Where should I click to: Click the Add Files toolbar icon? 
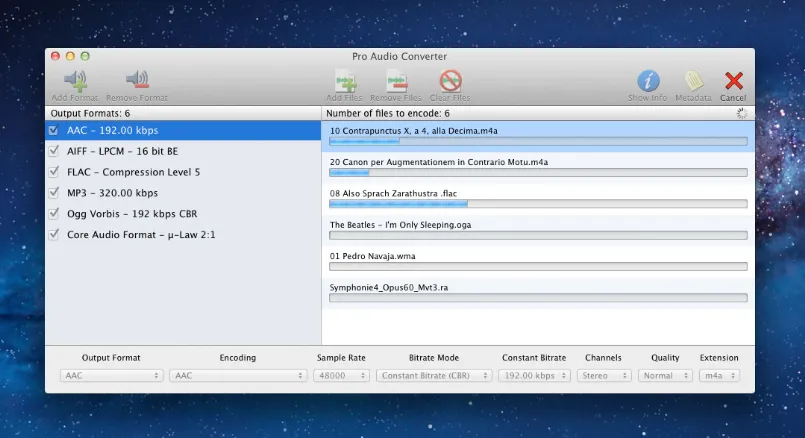(345, 81)
